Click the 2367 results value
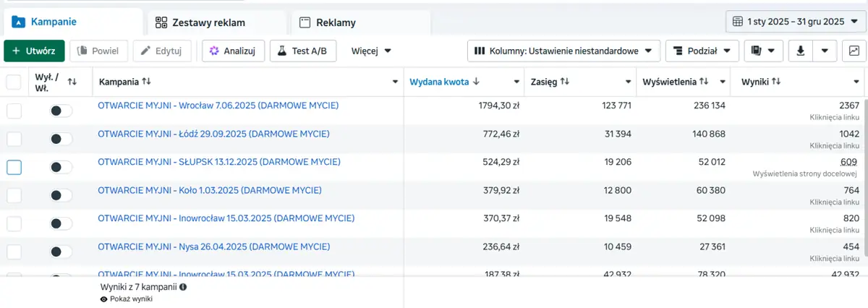Viewport: 868px width, 308px height. (x=849, y=106)
